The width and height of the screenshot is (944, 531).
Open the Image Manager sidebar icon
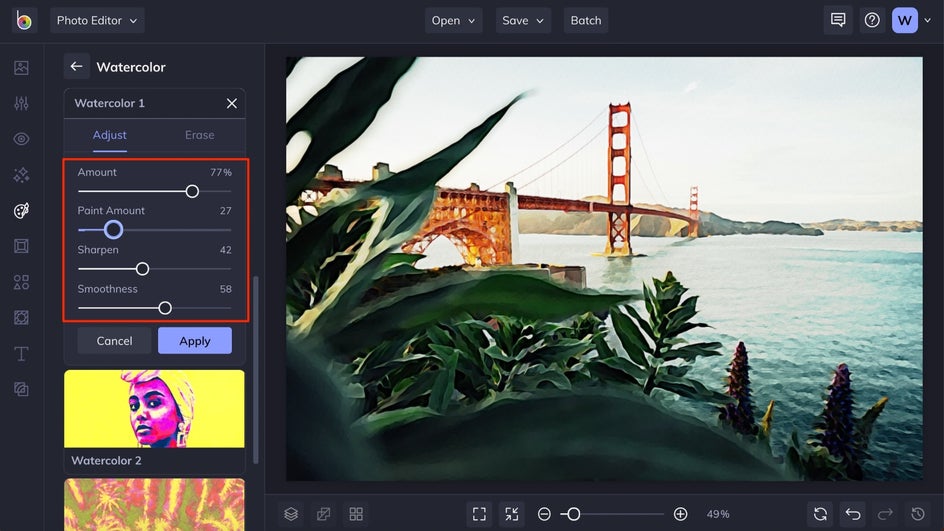click(21, 67)
